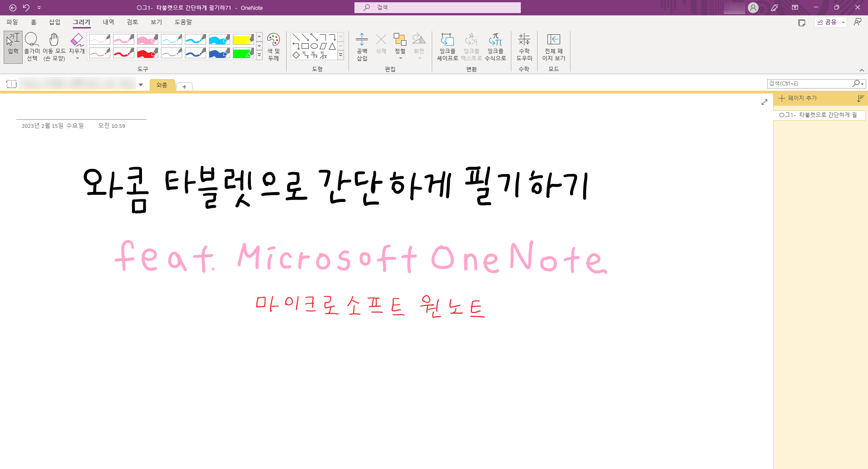Select the thin pink pen swatch

(x=99, y=40)
